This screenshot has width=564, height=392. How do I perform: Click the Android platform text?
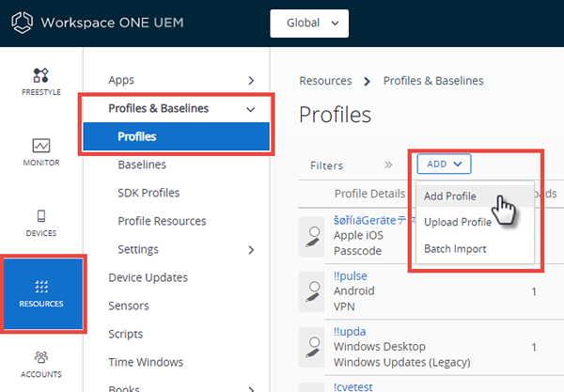click(354, 290)
